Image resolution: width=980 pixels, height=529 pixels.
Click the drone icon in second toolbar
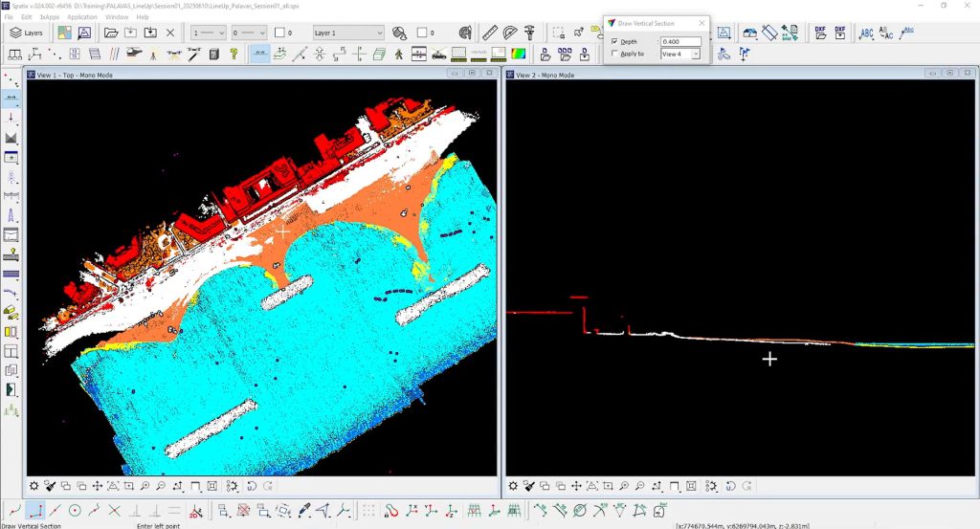pyautogui.click(x=174, y=55)
